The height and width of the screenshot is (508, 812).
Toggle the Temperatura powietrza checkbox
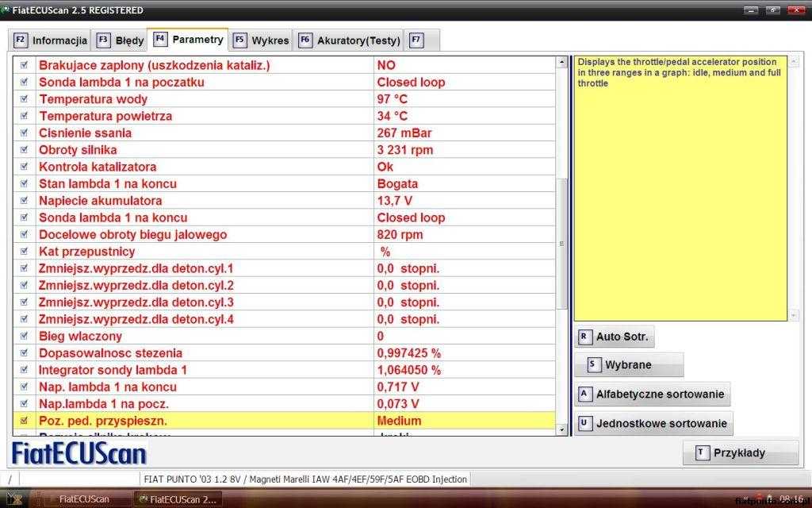tap(24, 116)
